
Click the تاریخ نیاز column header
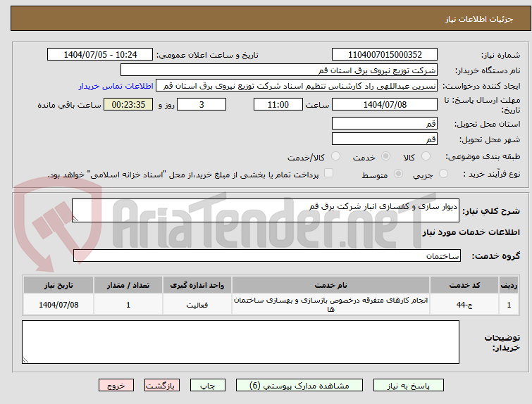click(x=58, y=285)
